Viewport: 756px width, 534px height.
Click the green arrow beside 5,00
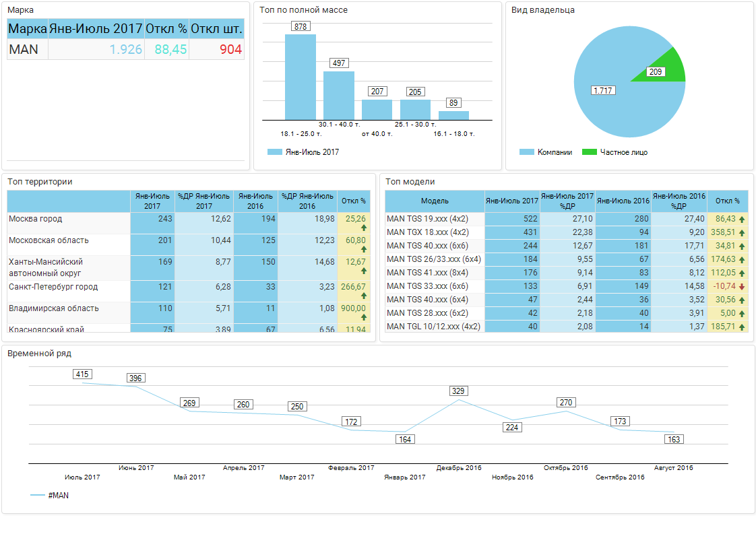tap(742, 314)
